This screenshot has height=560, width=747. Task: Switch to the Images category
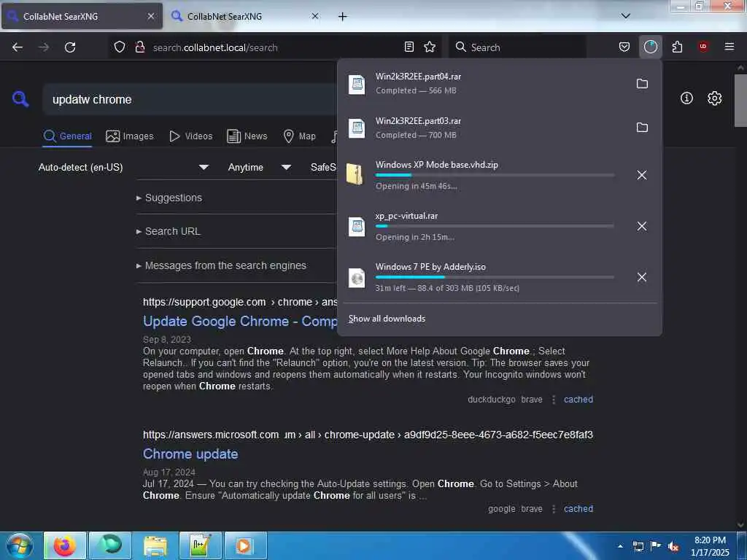(130, 136)
